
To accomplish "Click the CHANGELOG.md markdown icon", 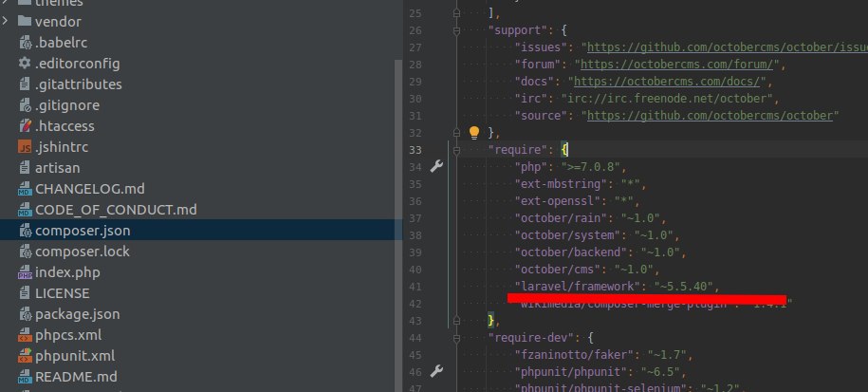I will tap(25, 189).
